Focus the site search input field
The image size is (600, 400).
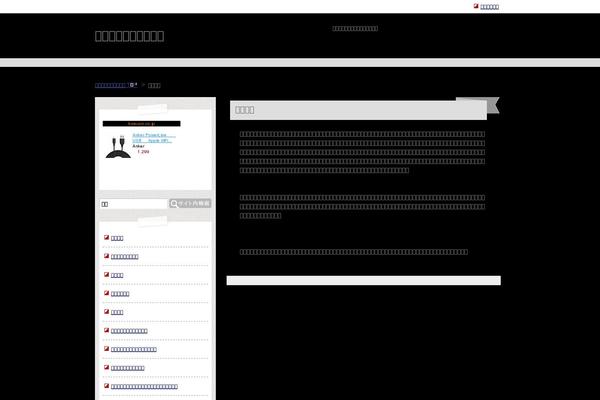point(134,204)
